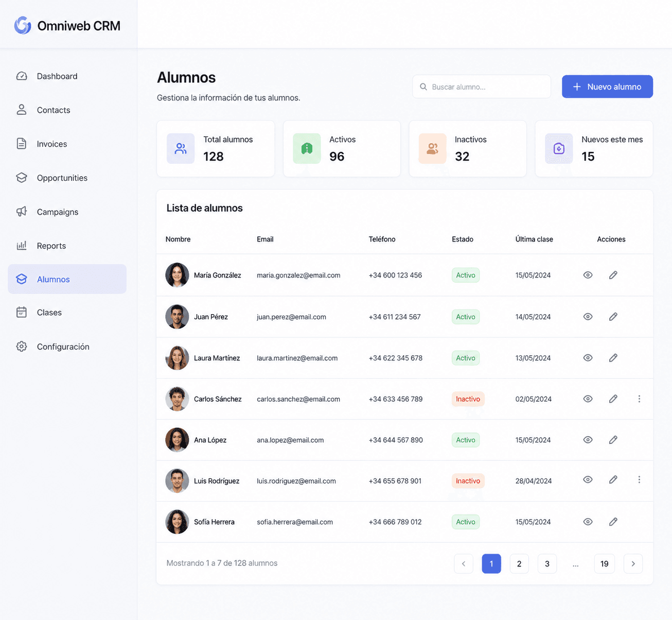Viewport: 672px width, 620px height.
Task: View Ana López's record via eye icon
Action: point(588,440)
